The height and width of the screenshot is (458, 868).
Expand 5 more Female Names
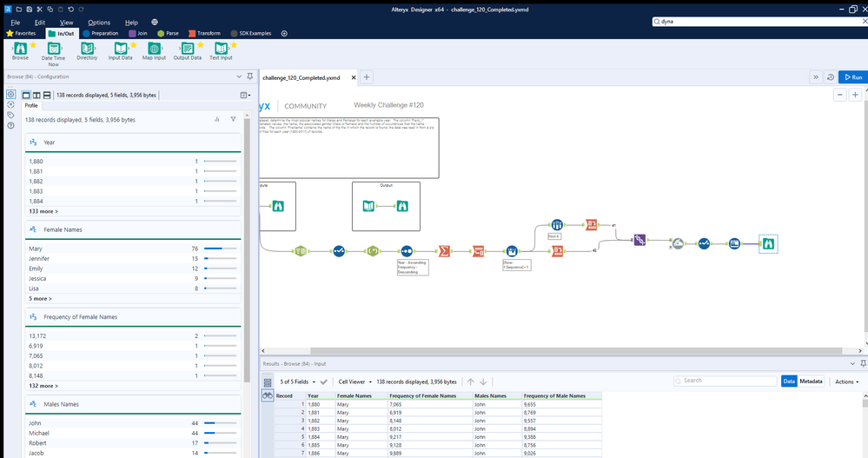click(x=40, y=298)
